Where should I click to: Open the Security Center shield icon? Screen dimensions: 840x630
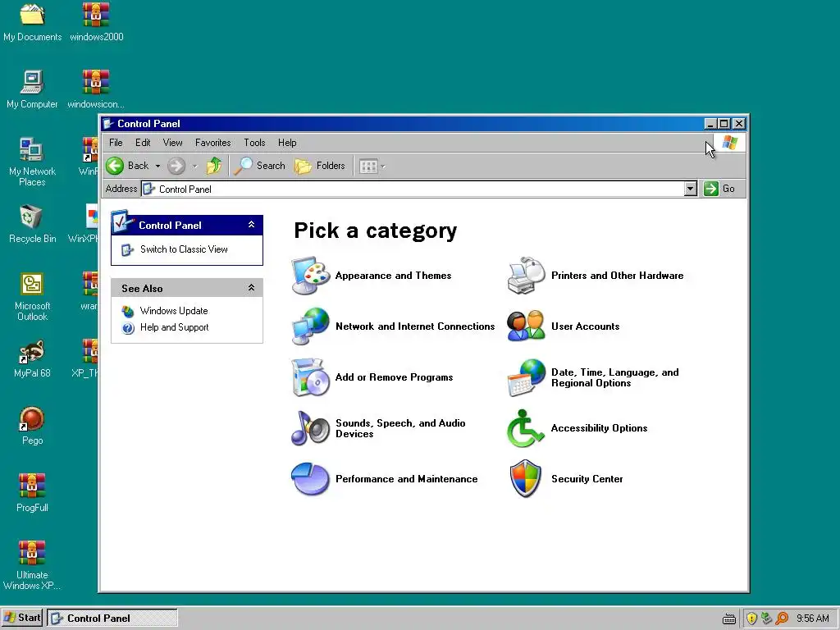(526, 478)
